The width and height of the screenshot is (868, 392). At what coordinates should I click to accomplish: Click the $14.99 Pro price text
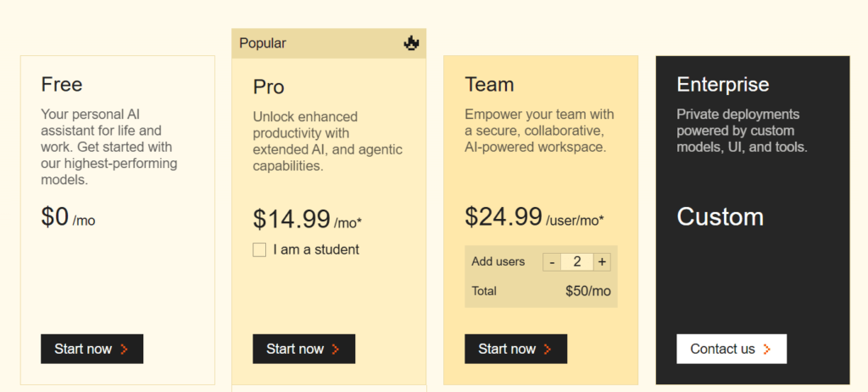[292, 219]
